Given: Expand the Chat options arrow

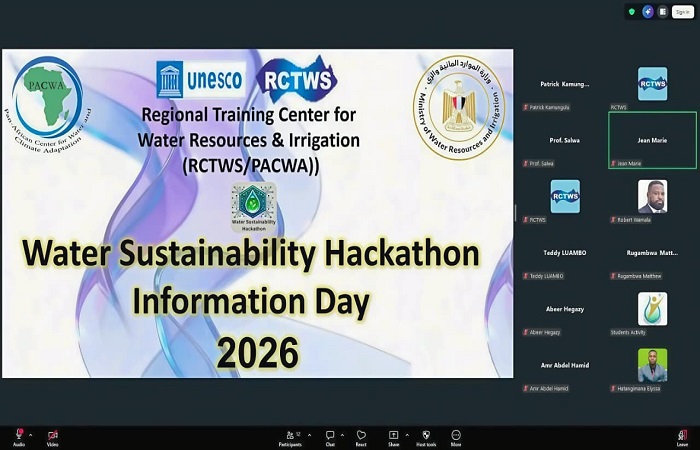Looking at the screenshot, I should point(342,435).
